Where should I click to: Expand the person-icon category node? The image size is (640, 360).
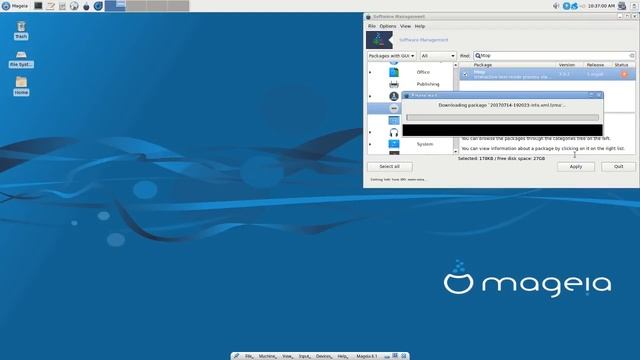370,97
